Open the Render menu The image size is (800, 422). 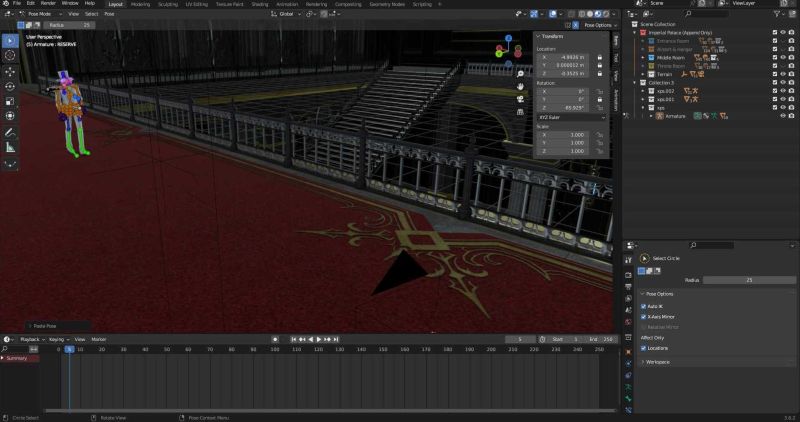[48, 4]
